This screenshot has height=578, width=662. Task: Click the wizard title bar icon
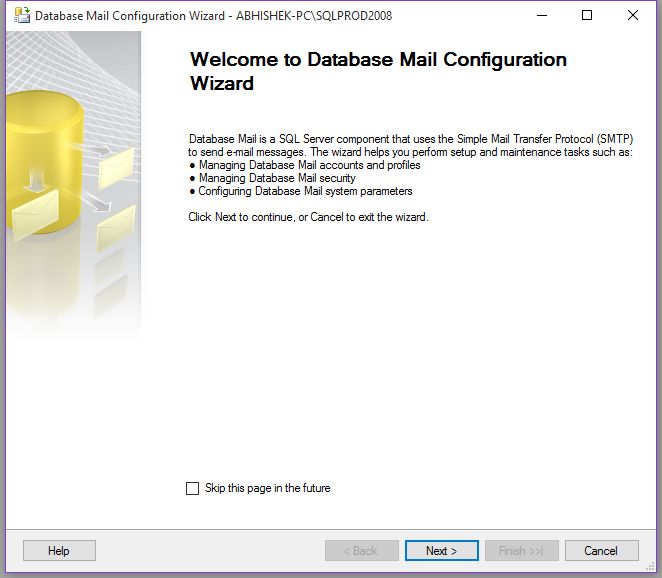[22, 15]
